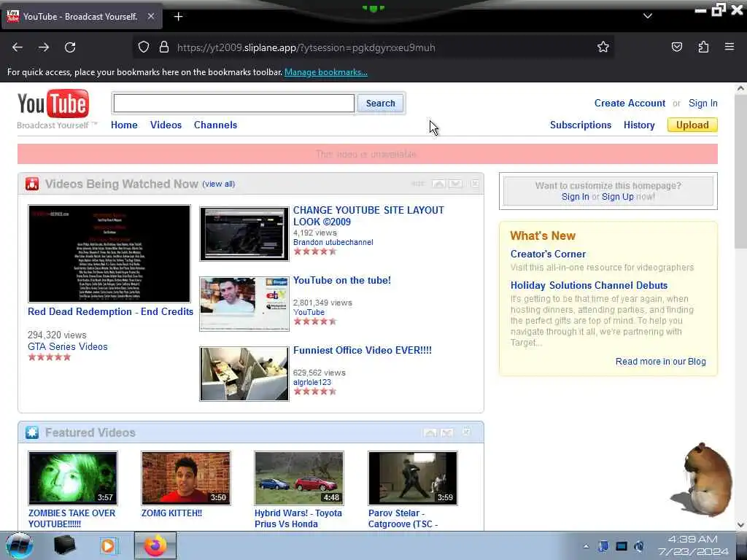Click Read more in our Blog
The image size is (747, 560).
(x=660, y=362)
